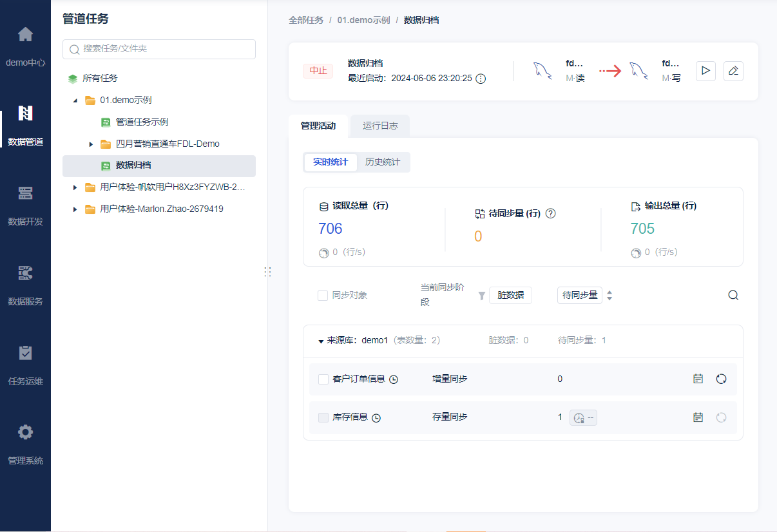Expand the 用户体验-Marlon.Zhao-2679419 folder
Screen dimensions: 777x532
[75, 209]
